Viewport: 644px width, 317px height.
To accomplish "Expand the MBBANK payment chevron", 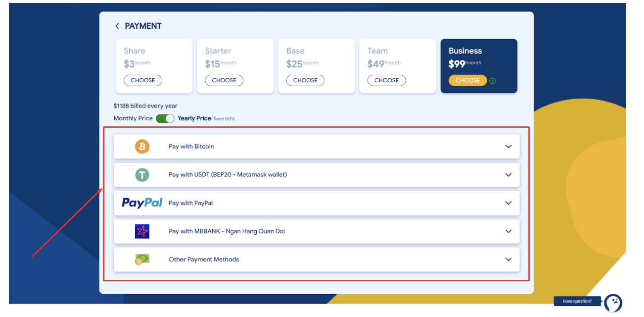I will coord(508,231).
